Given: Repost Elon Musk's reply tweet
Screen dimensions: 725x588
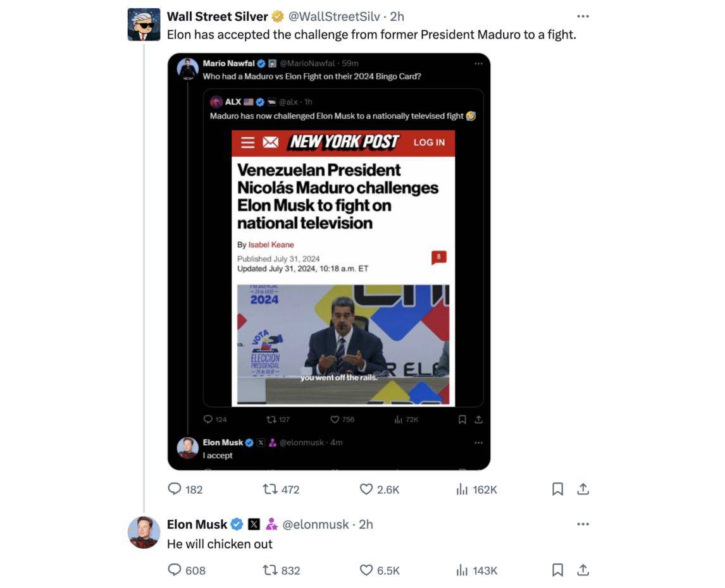Looking at the screenshot, I should [270, 570].
